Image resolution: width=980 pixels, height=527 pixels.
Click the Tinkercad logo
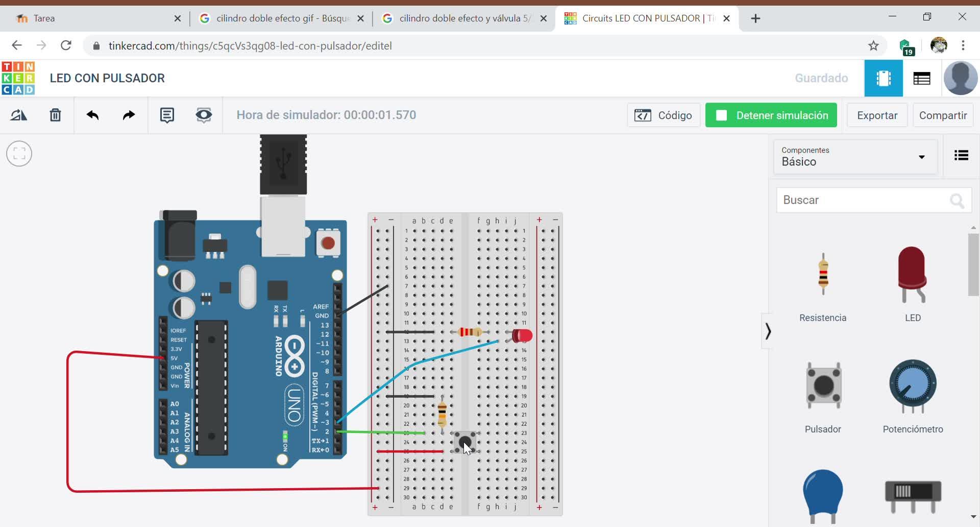[18, 78]
